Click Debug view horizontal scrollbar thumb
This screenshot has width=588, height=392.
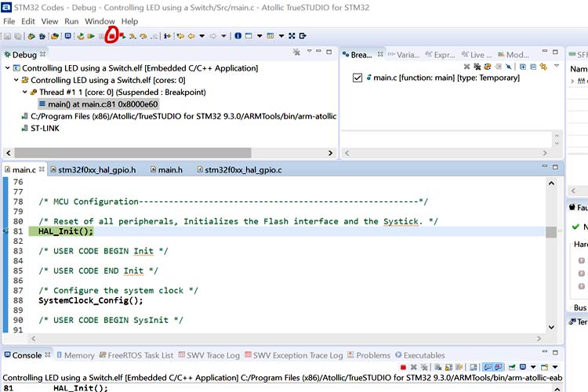click(x=132, y=153)
